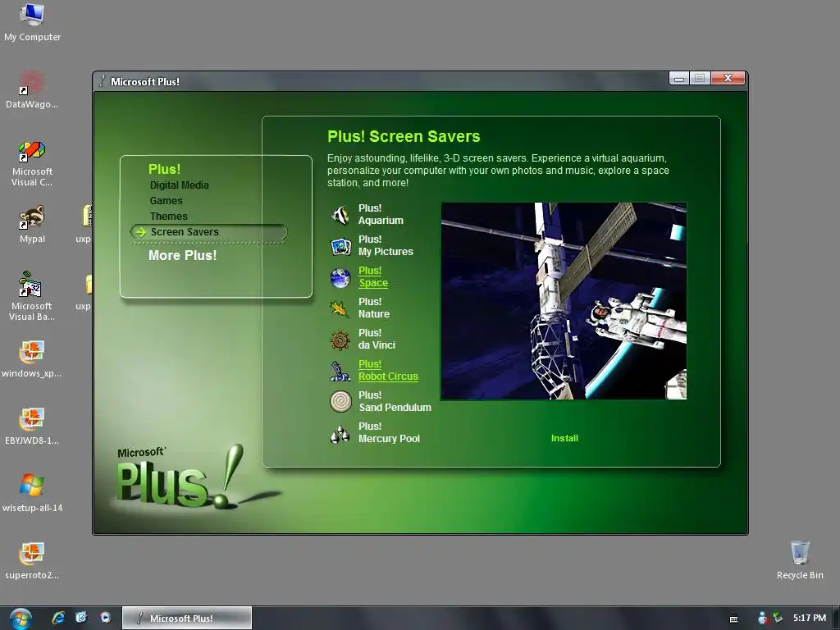
Task: Click the Plus! My Pictures photo icon
Action: tap(340, 246)
